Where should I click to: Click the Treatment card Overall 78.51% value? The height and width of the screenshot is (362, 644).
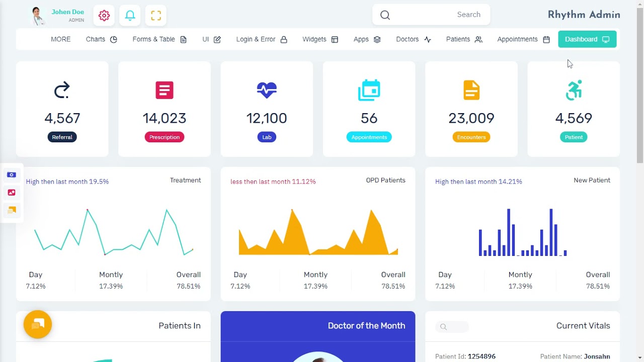tap(189, 286)
